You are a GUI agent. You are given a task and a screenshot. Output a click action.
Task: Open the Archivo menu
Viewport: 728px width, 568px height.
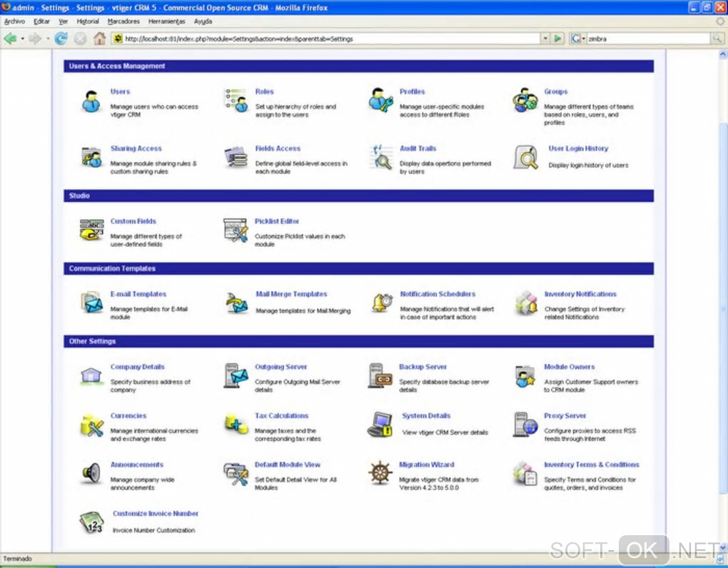14,21
